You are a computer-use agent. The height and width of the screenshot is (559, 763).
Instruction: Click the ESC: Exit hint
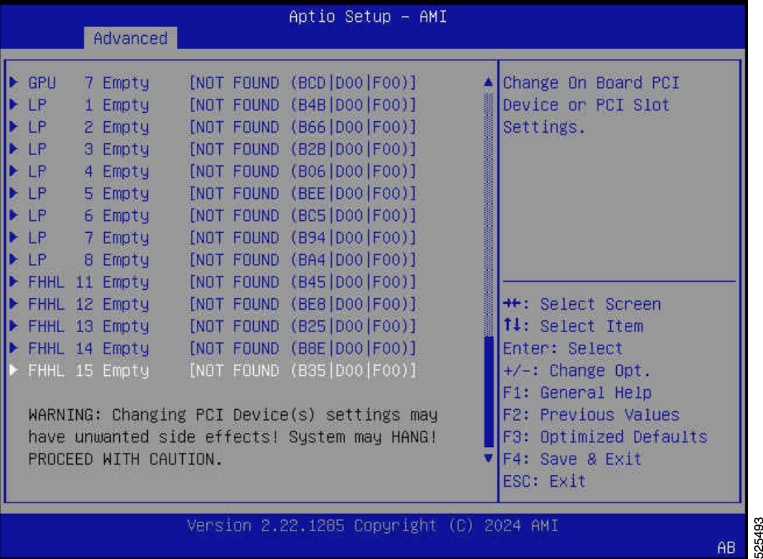[x=545, y=481]
